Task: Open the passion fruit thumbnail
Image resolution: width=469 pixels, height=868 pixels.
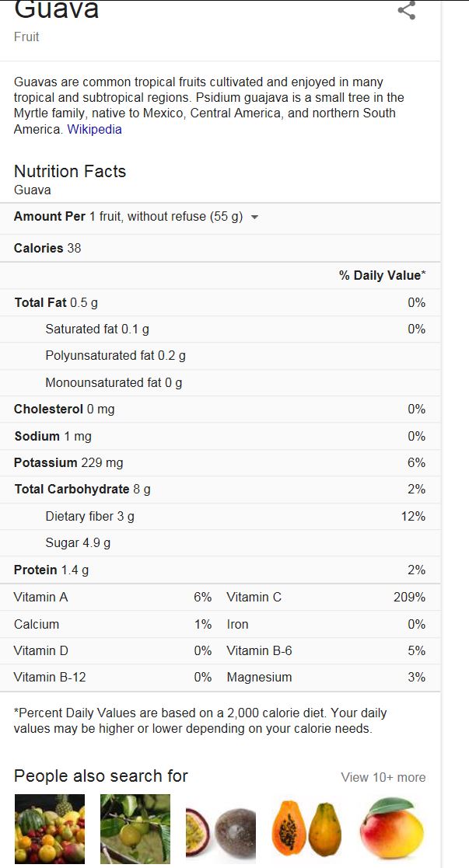Action: 221,831
